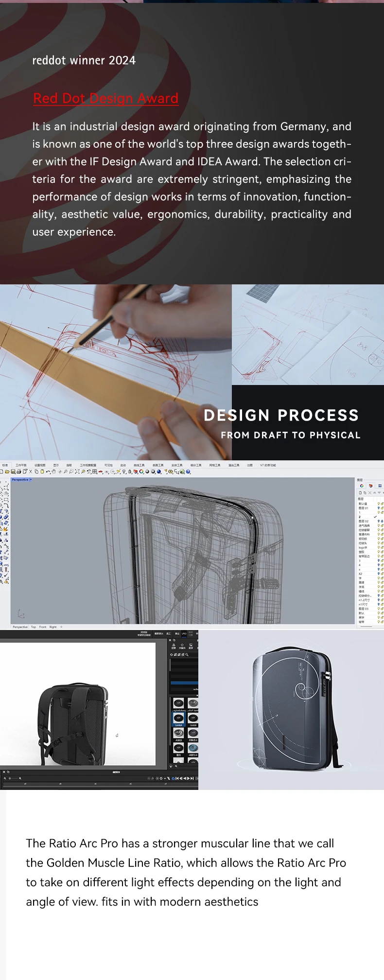Viewport: 384px width, 980px height.
Task: Open the 实体工具 toolbar tab
Action: point(177,465)
